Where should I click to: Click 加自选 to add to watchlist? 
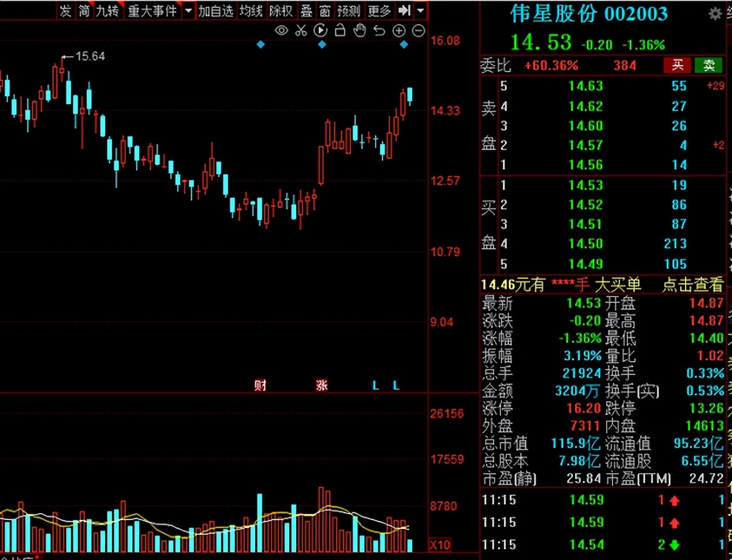pos(216,10)
